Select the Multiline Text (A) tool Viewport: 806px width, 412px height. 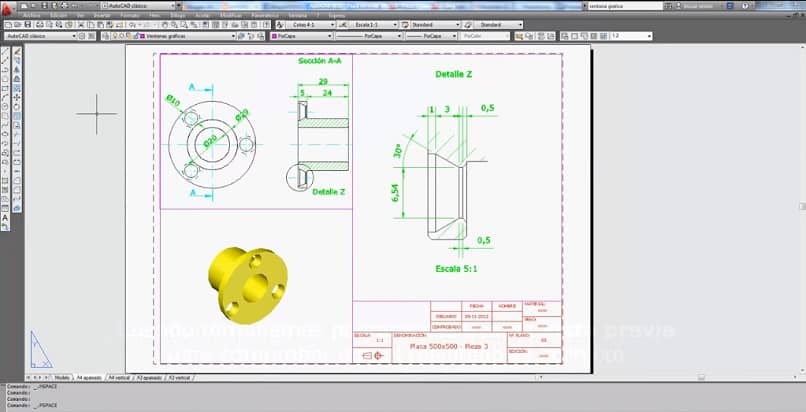pyautogui.click(x=6, y=217)
